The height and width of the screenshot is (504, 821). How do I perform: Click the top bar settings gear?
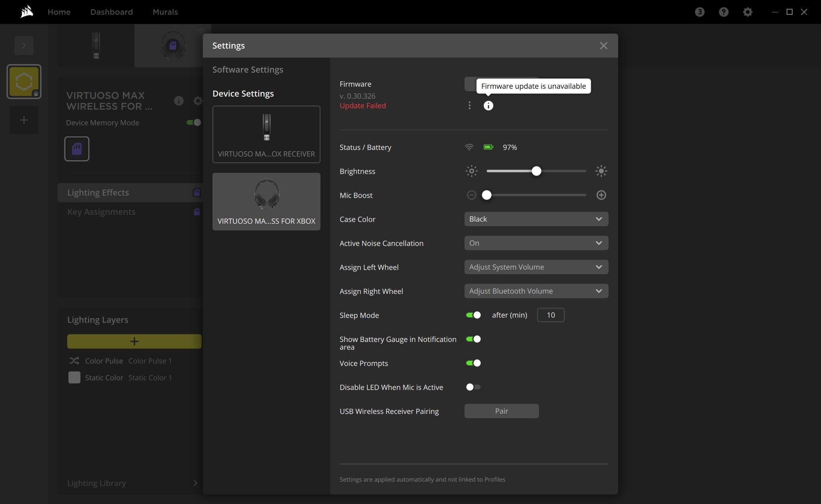tap(747, 12)
